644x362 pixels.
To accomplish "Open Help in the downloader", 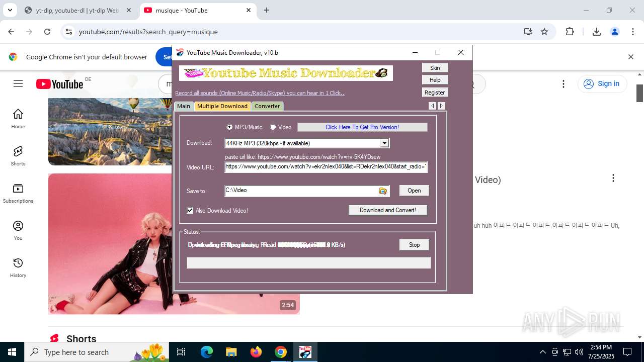I will [435, 80].
